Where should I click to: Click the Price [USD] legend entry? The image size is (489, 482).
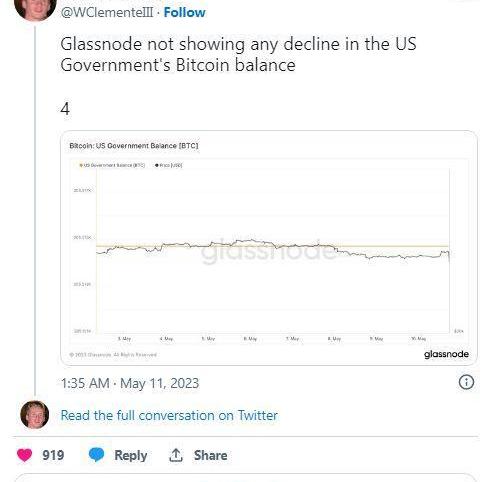(x=168, y=165)
